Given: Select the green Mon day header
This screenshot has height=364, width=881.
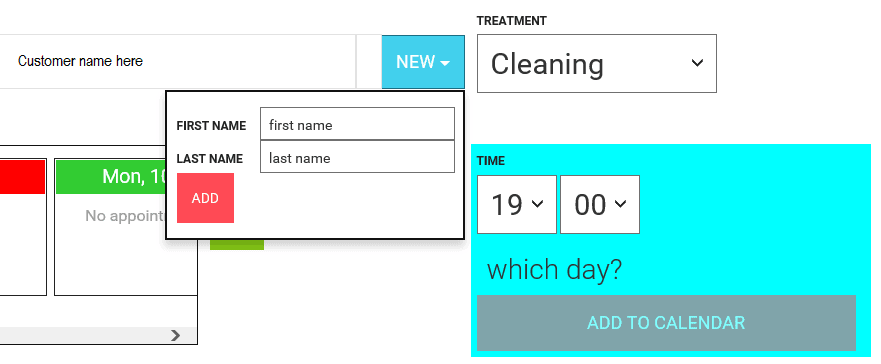Looking at the screenshot, I should (111, 176).
